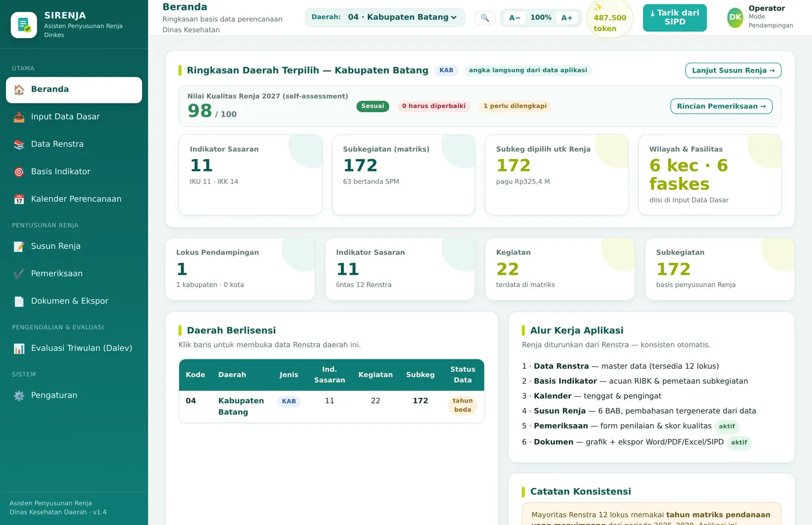This screenshot has height=525, width=812.
Task: Click the Wilayah & Fasilitas card
Action: [709, 174]
